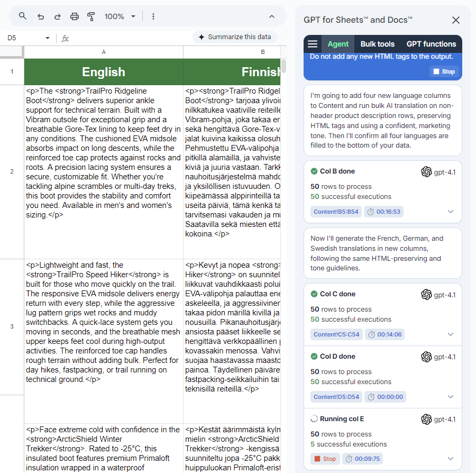
Task: Close the GPT for Sheets sidebar
Action: [x=455, y=20]
